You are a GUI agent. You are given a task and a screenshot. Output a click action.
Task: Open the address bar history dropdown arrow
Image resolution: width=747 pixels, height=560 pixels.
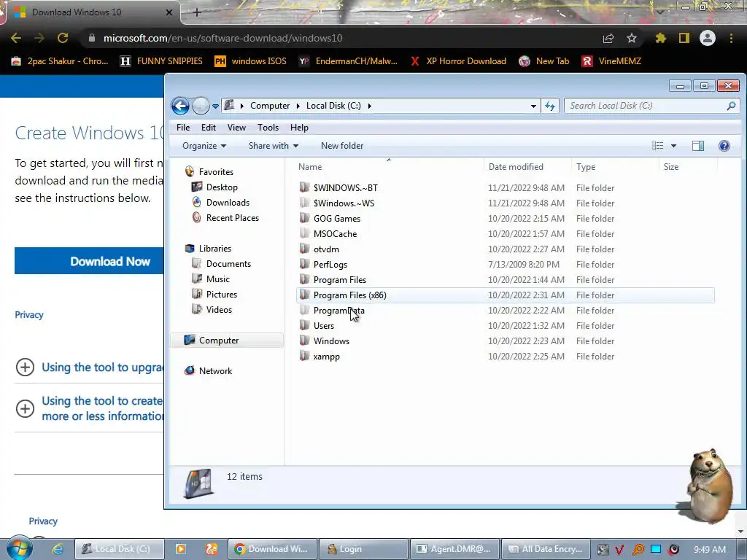pyautogui.click(x=533, y=106)
